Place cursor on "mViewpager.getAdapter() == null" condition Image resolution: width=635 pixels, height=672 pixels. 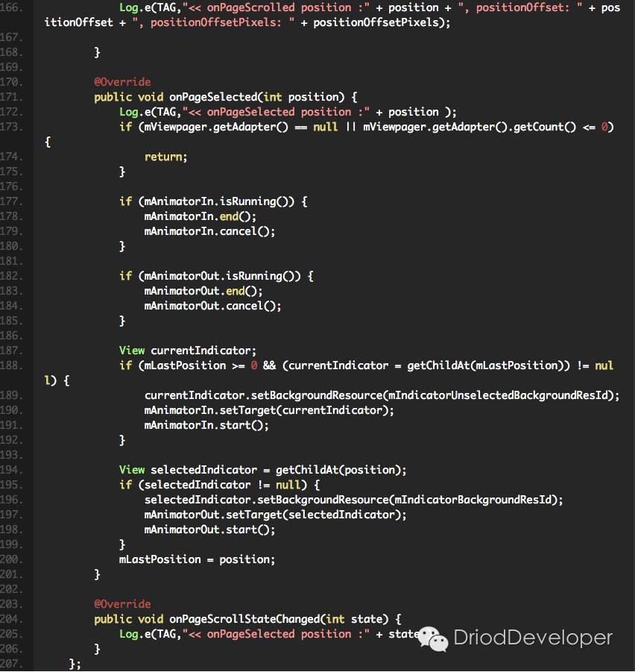click(x=241, y=127)
